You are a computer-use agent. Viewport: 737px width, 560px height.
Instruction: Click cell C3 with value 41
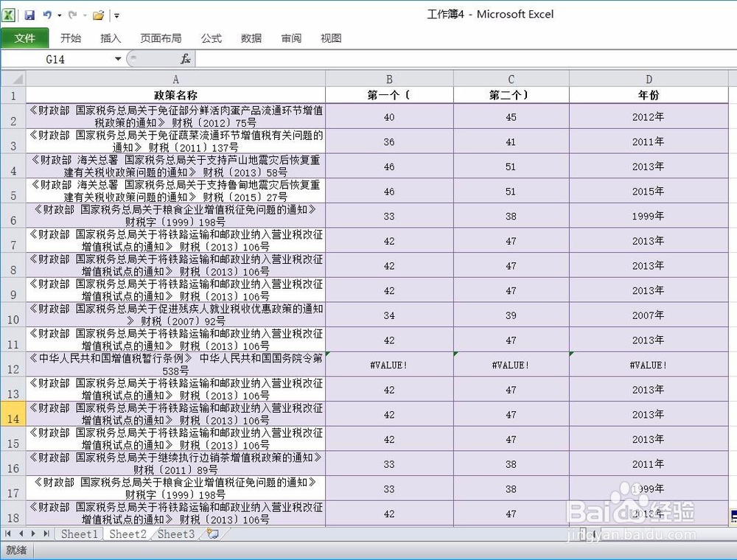(511, 141)
